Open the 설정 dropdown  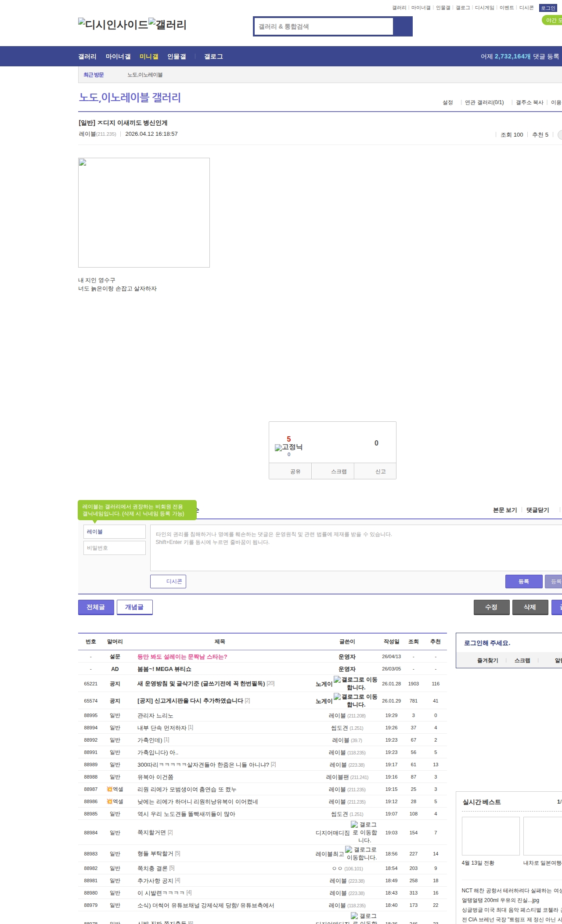click(x=447, y=102)
